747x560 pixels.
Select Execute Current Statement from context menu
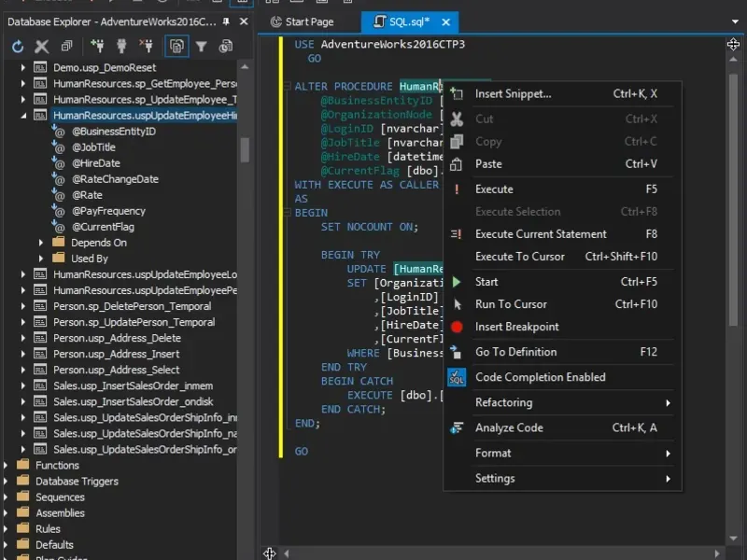(541, 234)
